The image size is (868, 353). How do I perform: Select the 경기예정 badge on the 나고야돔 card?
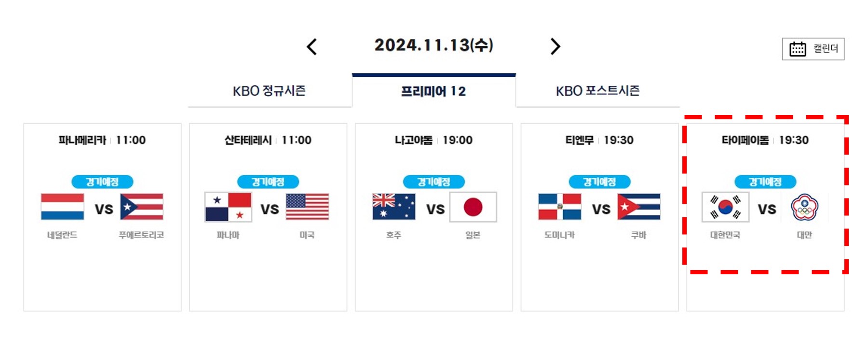(x=434, y=182)
